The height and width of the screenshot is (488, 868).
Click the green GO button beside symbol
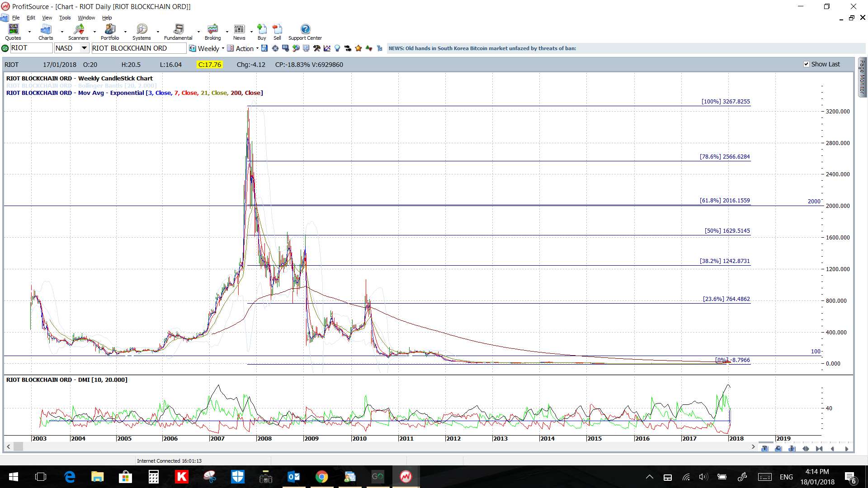[x=5, y=48]
